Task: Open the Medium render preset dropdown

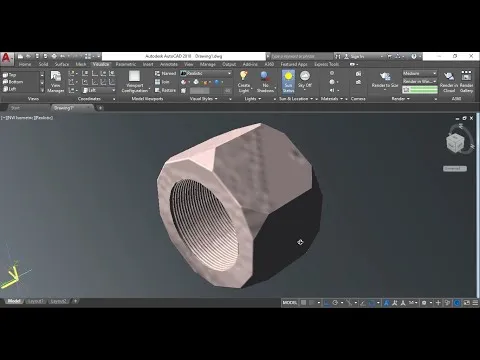Action: pos(420,73)
